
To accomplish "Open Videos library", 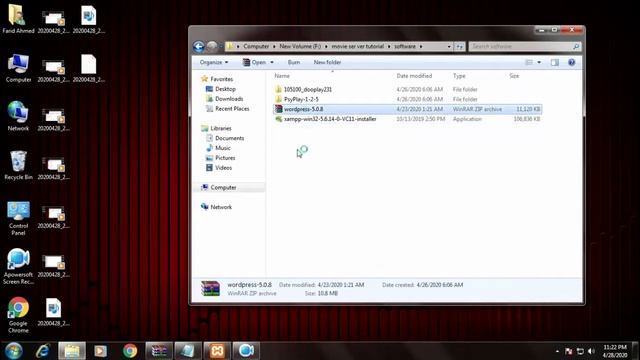I will click(x=223, y=168).
